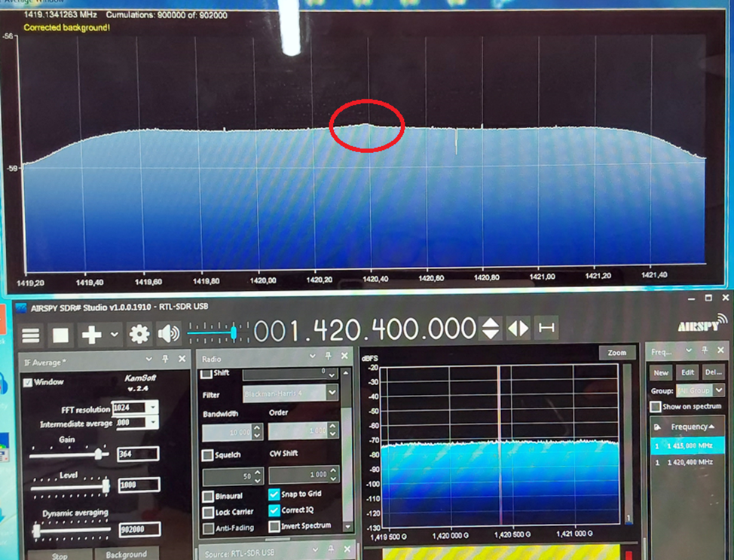The image size is (734, 560).
Task: Add a new slice with the plus icon
Action: [x=91, y=335]
